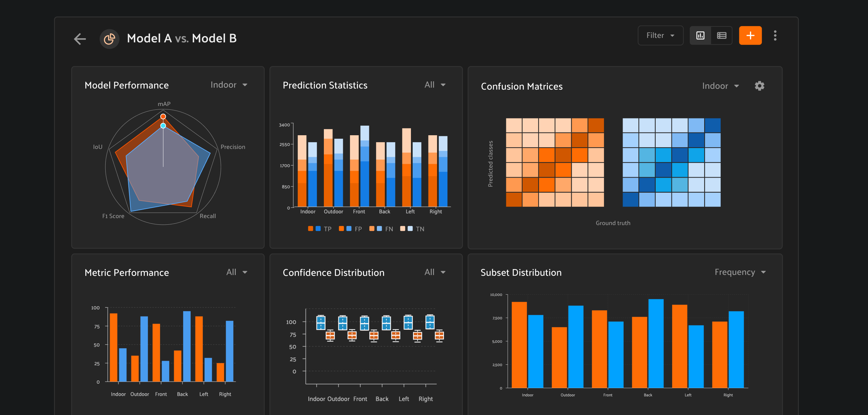The width and height of the screenshot is (868, 415).
Task: Expand Metric Performance All dropdown
Action: coord(237,272)
